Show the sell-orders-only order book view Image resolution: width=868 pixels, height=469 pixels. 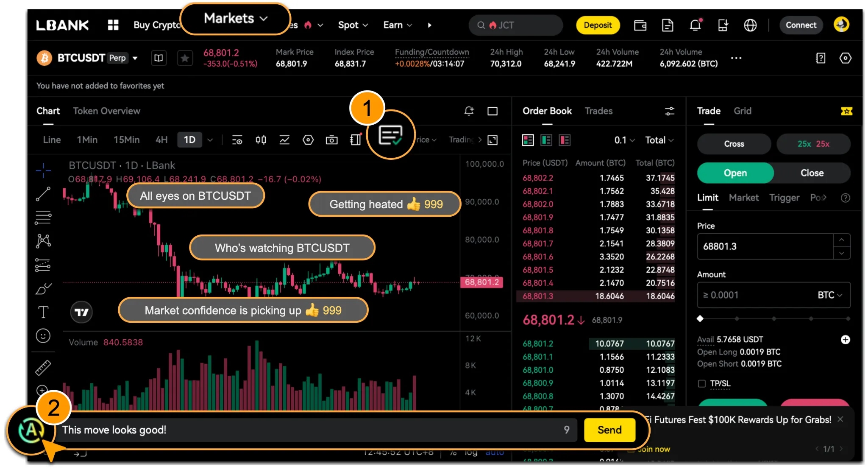[565, 140]
